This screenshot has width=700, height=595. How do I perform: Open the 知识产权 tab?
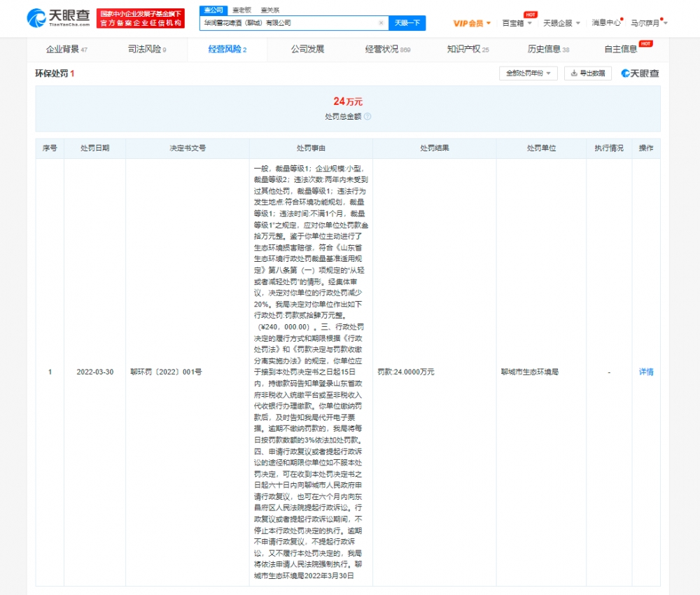[x=468, y=49]
